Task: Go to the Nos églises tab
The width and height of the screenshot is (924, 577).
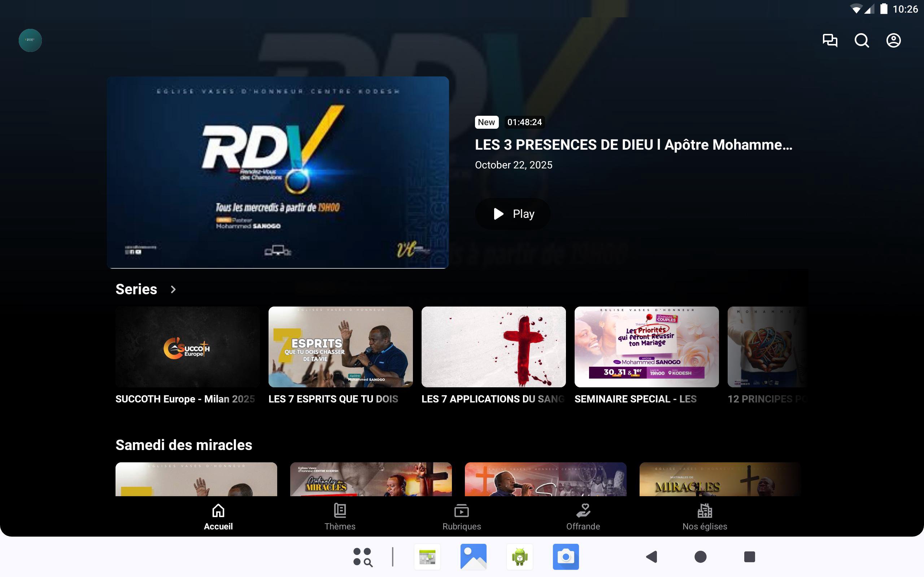Action: click(705, 517)
